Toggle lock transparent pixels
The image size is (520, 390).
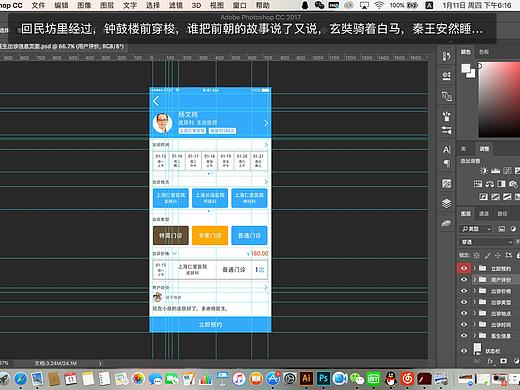(x=477, y=255)
